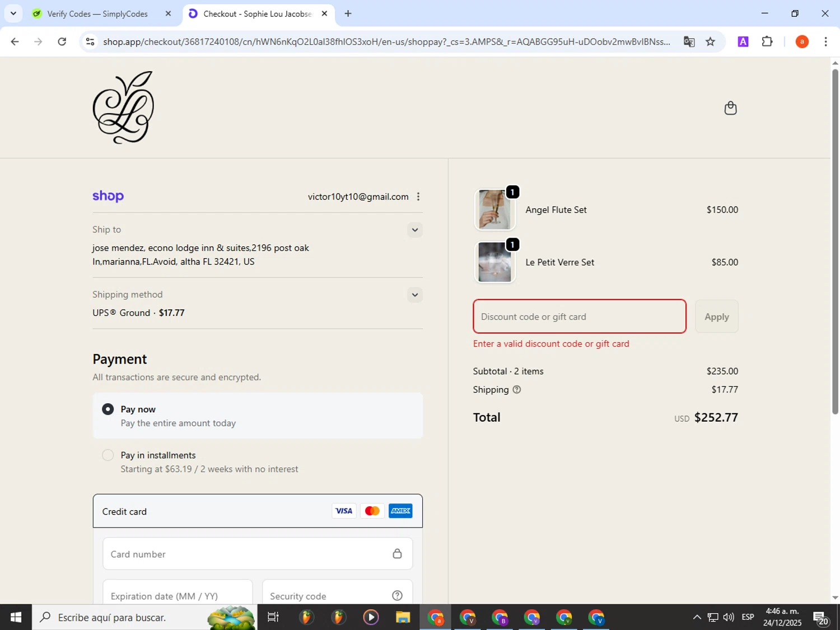This screenshot has height=630, width=840.
Task: Click the email victor10yt10@gmail.com
Action: pos(358,197)
